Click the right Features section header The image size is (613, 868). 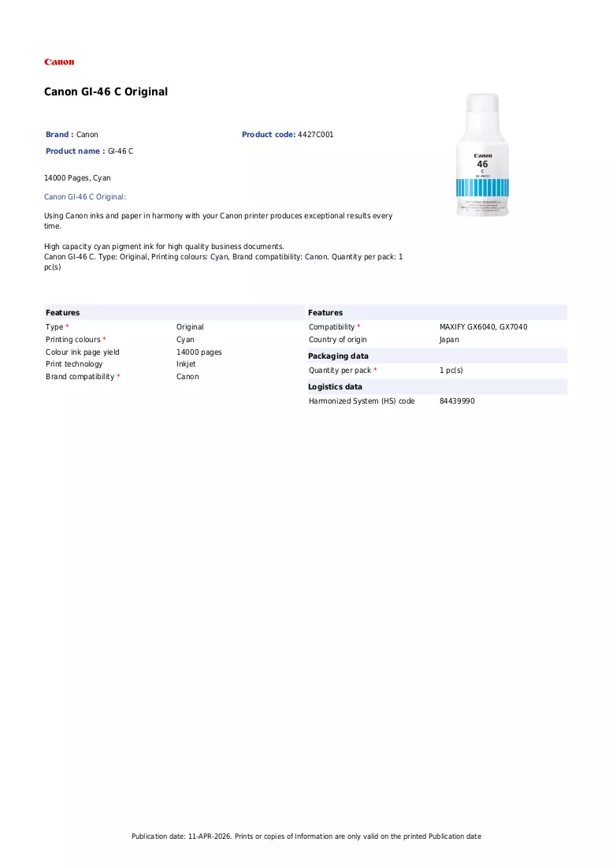click(x=325, y=313)
